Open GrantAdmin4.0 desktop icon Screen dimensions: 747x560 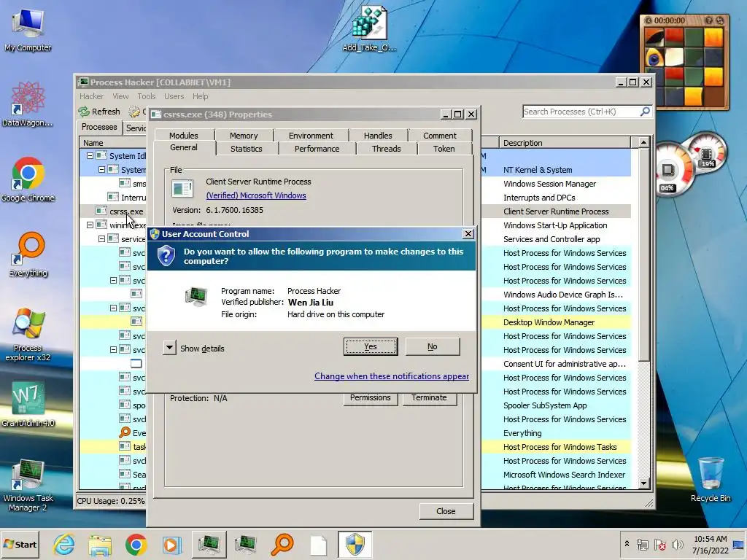tap(28, 404)
